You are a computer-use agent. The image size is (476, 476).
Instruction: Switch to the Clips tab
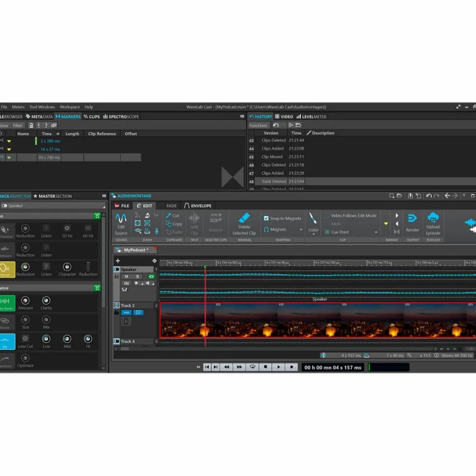tap(92, 117)
